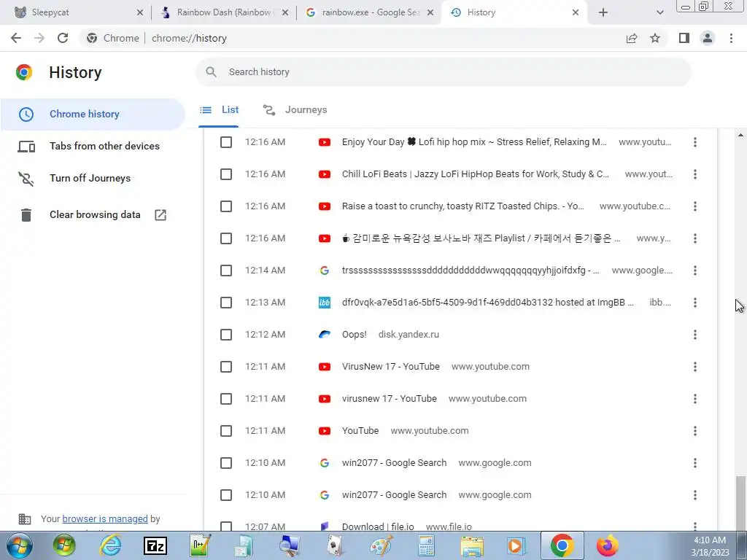Image resolution: width=747 pixels, height=560 pixels.
Task: Expand the tab search chevron
Action: pos(659,12)
